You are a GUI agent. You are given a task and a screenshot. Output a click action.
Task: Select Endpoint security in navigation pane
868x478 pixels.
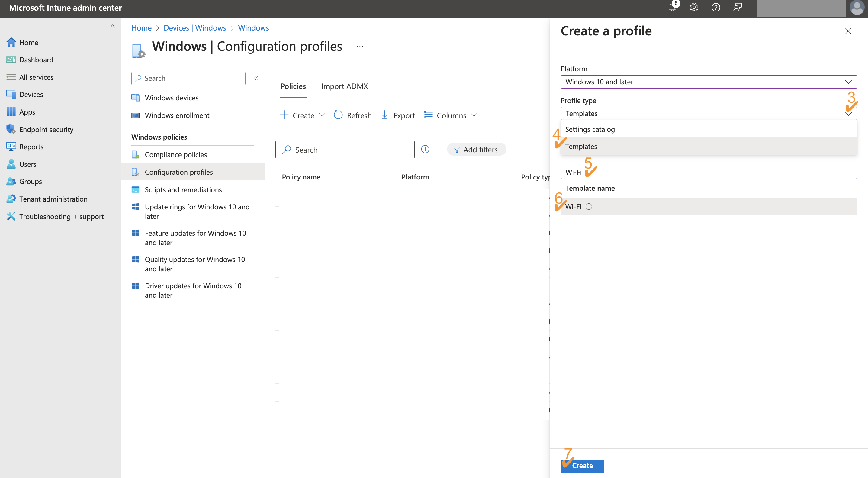(x=47, y=129)
